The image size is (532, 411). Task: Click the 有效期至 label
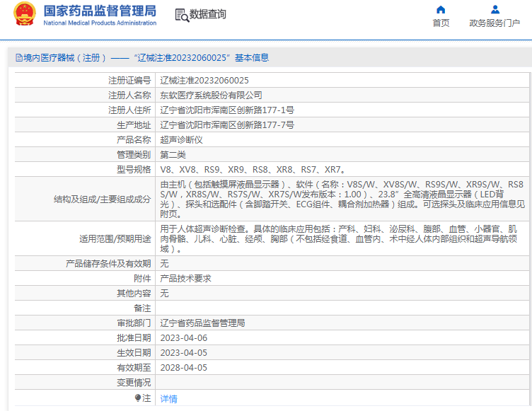[134, 368]
